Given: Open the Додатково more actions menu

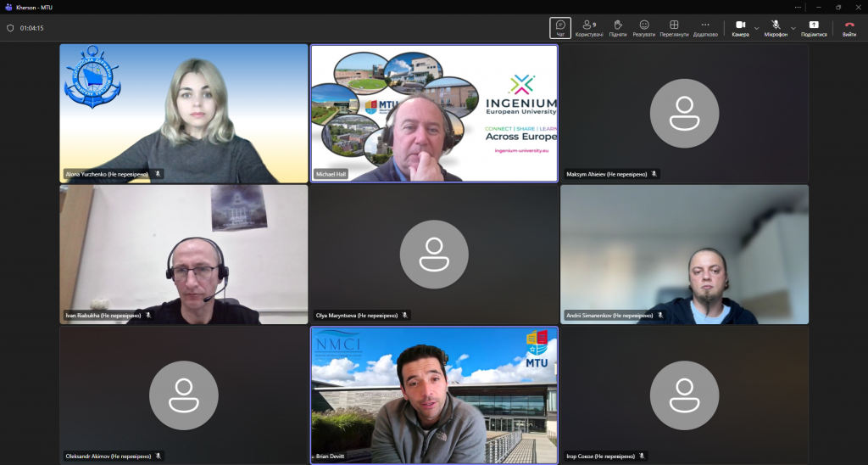Looking at the screenshot, I should click(x=705, y=28).
